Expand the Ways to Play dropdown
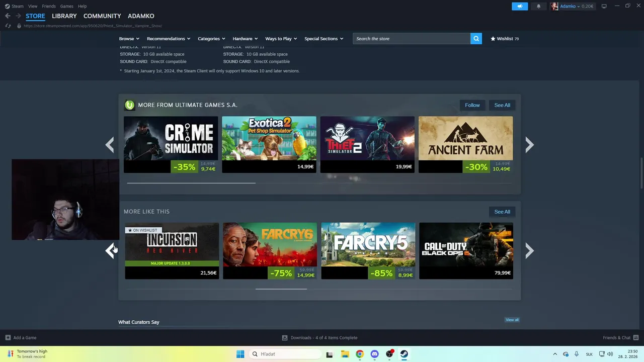This screenshot has width=644, height=362. coord(281,39)
